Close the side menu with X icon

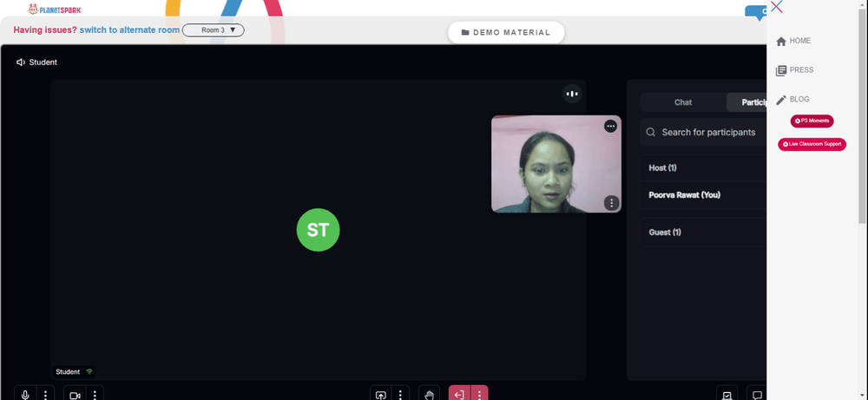coord(777,7)
